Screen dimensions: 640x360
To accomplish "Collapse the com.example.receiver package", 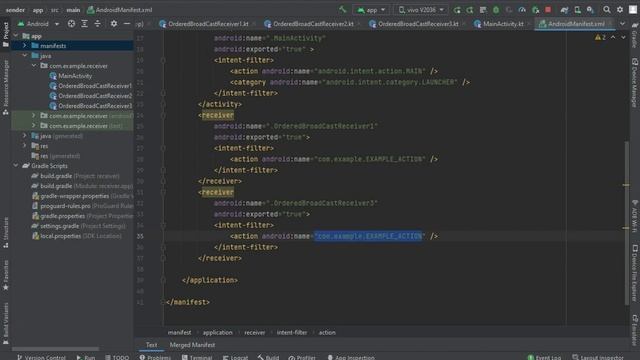I will coord(34,66).
